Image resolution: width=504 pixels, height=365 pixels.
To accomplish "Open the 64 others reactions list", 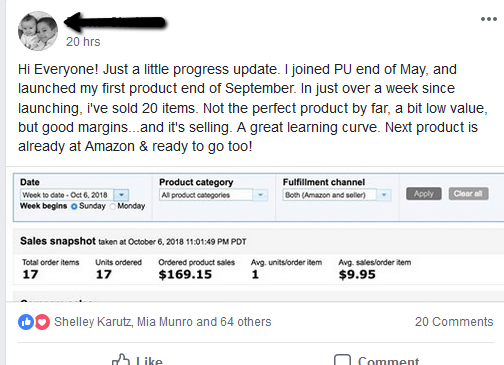I will coord(246,322).
